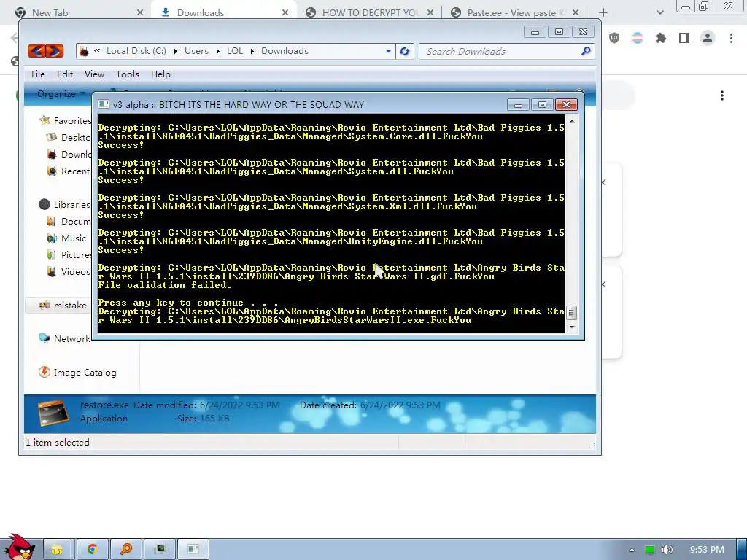Click console scrollbar up arrow
The height and width of the screenshot is (560, 747).
coord(572,121)
